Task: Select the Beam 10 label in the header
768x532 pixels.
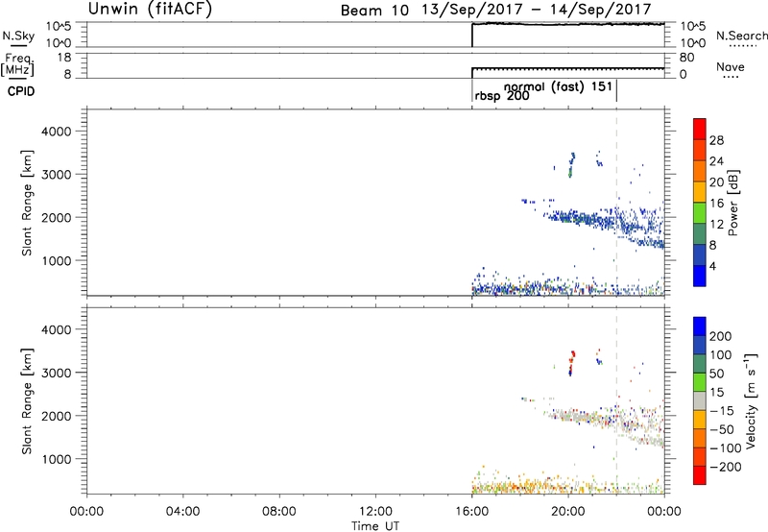Action: [374, 11]
